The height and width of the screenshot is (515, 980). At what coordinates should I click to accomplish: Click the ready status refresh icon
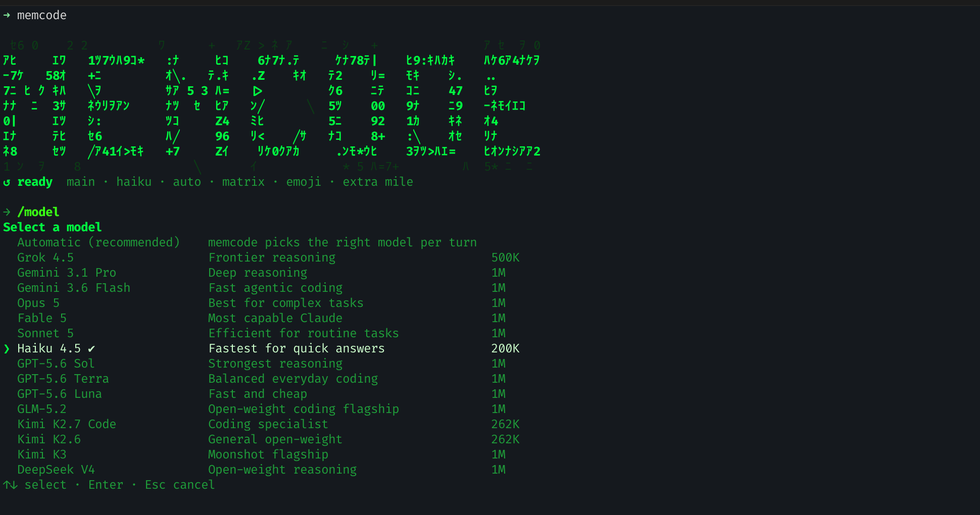(x=7, y=182)
